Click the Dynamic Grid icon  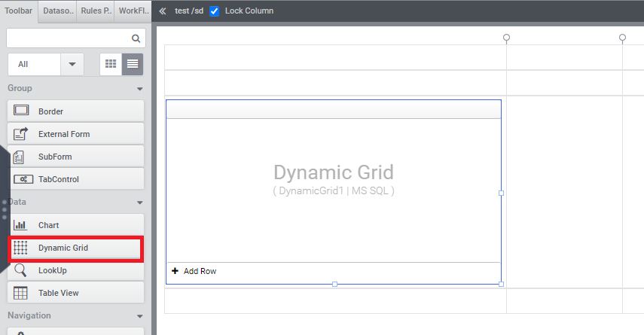20,248
